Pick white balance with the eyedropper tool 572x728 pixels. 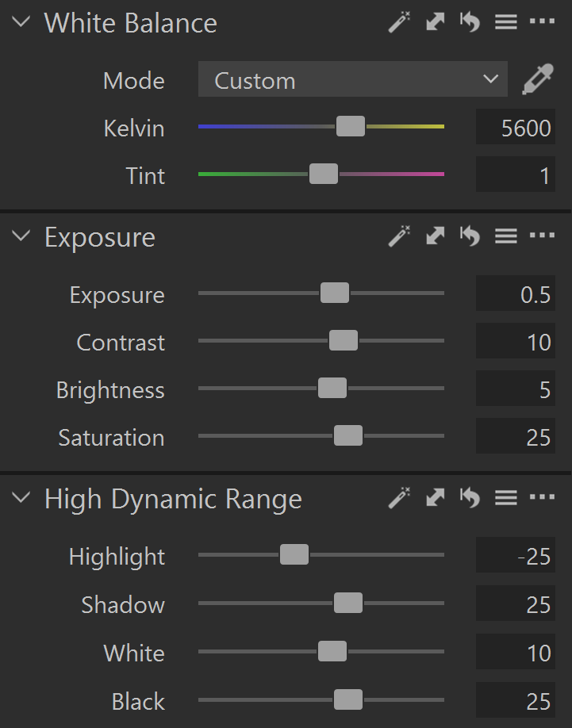coord(537,80)
